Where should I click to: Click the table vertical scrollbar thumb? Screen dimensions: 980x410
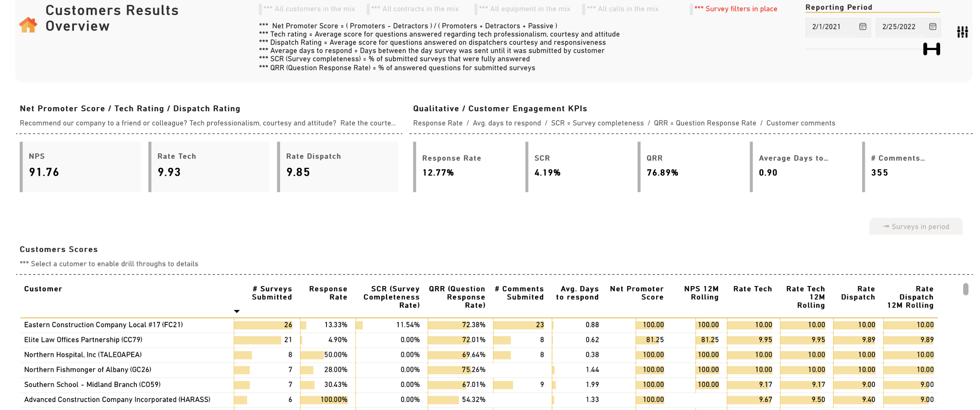(965, 289)
